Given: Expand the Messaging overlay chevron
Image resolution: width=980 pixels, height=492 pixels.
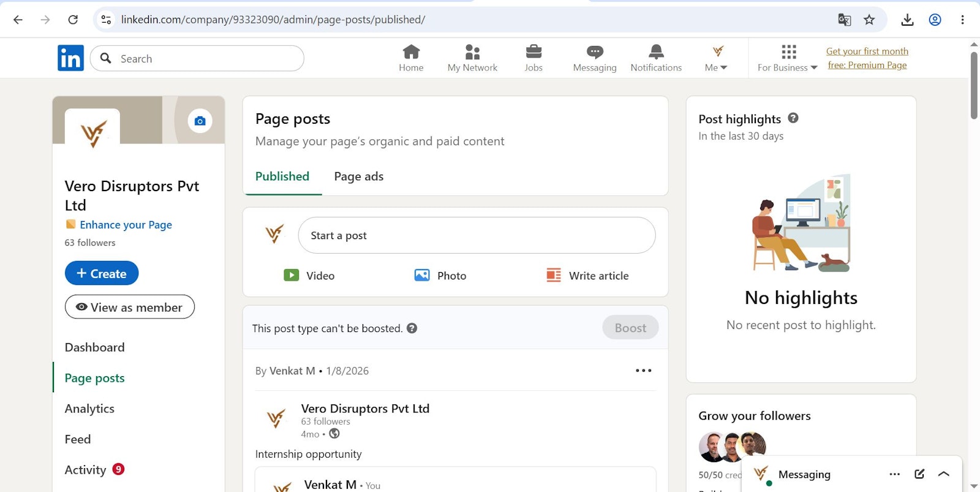Looking at the screenshot, I should click(x=944, y=474).
